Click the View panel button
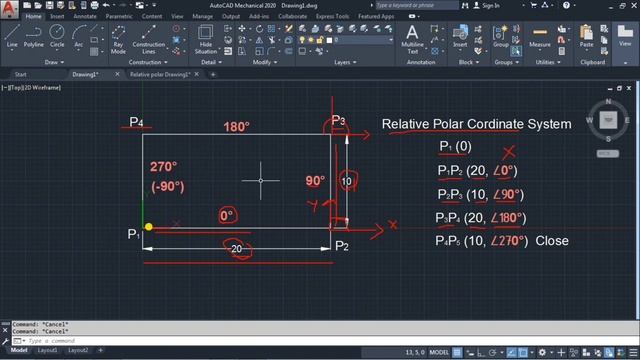Viewport: 640px width, 360px height. pos(625,36)
